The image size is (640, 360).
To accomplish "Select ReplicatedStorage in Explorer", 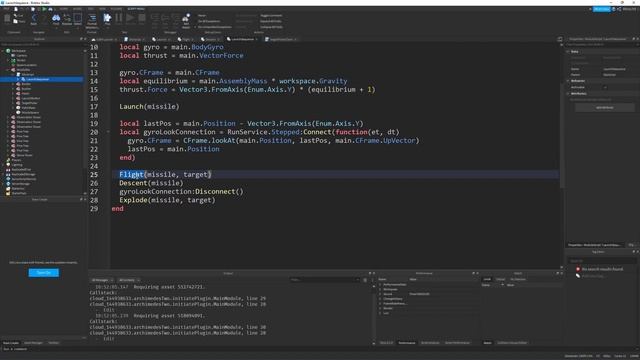I will click(x=24, y=174).
